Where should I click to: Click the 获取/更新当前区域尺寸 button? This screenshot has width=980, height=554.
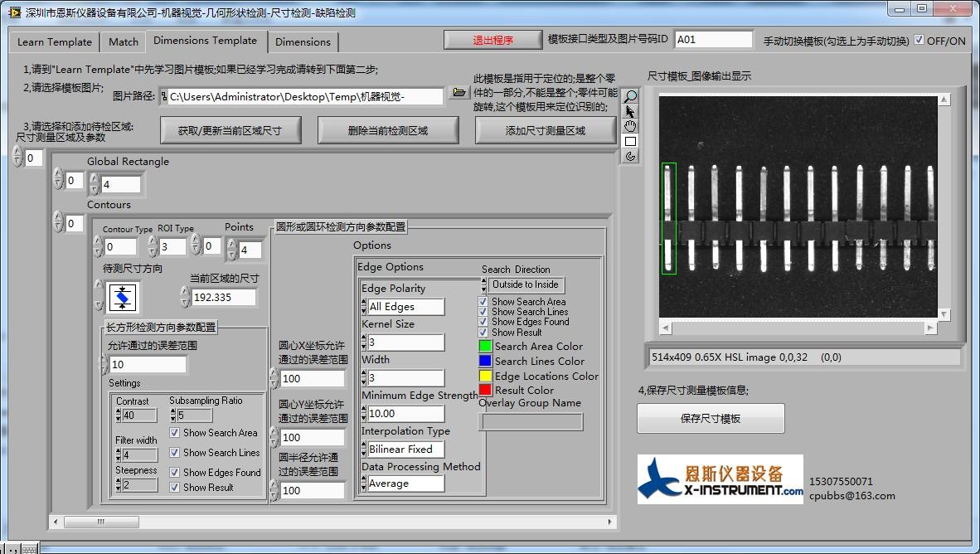point(230,131)
